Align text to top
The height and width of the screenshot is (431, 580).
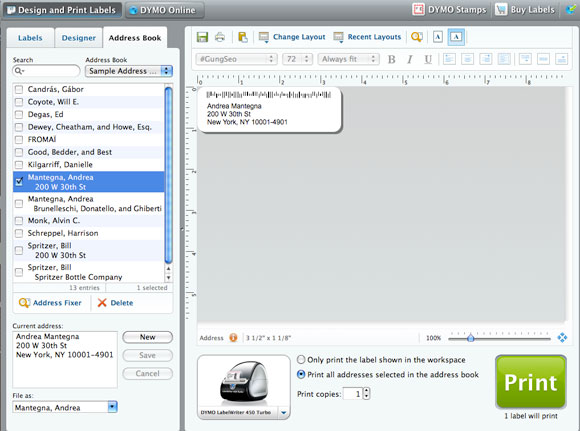(x=525, y=59)
